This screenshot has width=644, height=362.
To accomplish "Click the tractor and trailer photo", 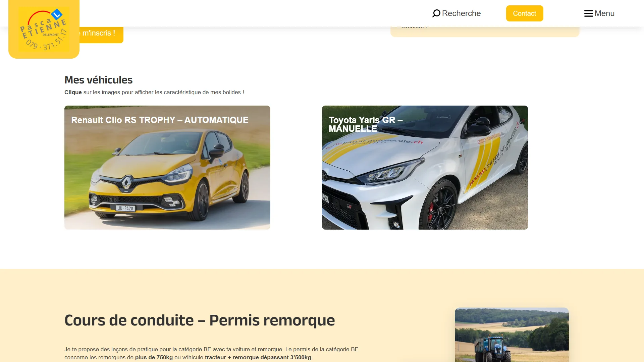I will [512, 335].
